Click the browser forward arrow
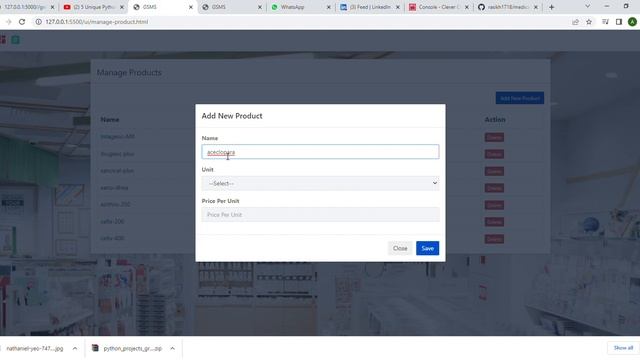 pos(8,22)
